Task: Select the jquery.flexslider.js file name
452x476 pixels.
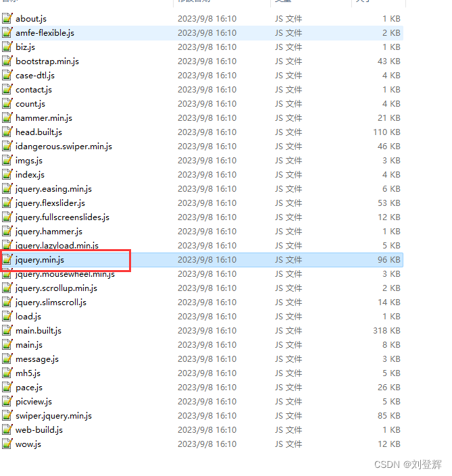Action: pyautogui.click(x=51, y=203)
